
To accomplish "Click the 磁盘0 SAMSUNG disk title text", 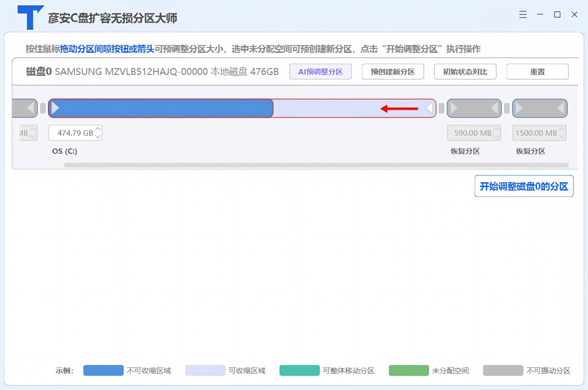I will tap(152, 72).
